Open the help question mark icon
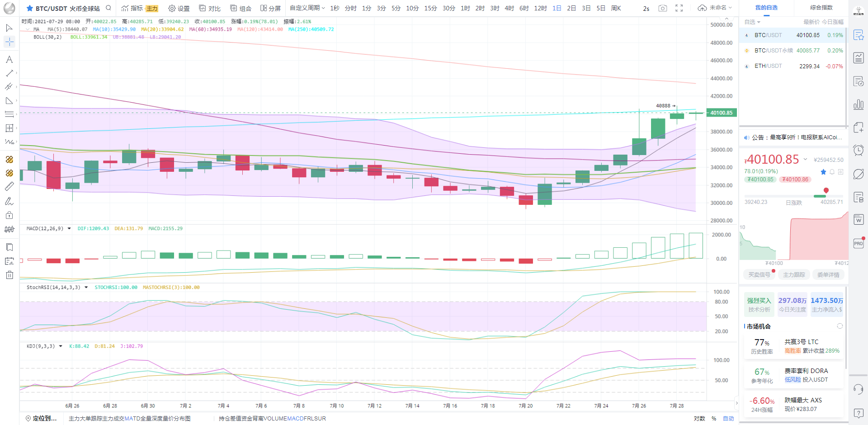The height and width of the screenshot is (425, 868). [x=859, y=413]
